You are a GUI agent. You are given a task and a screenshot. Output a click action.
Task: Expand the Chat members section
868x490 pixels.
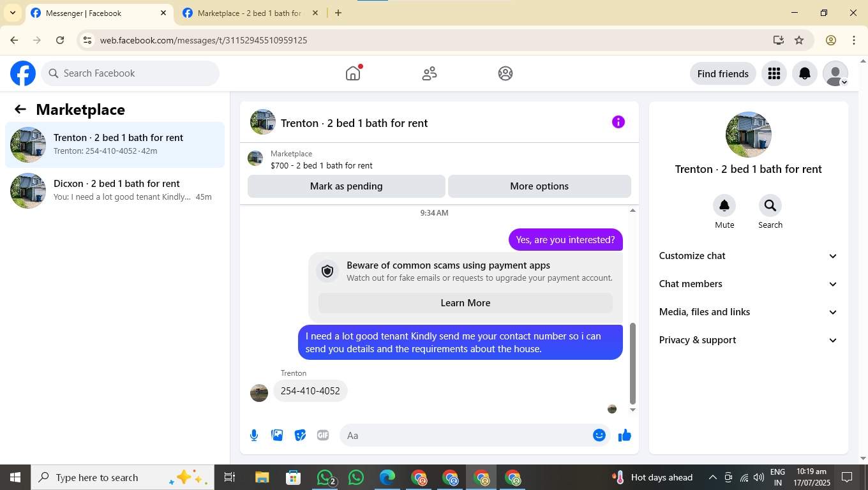pos(748,284)
